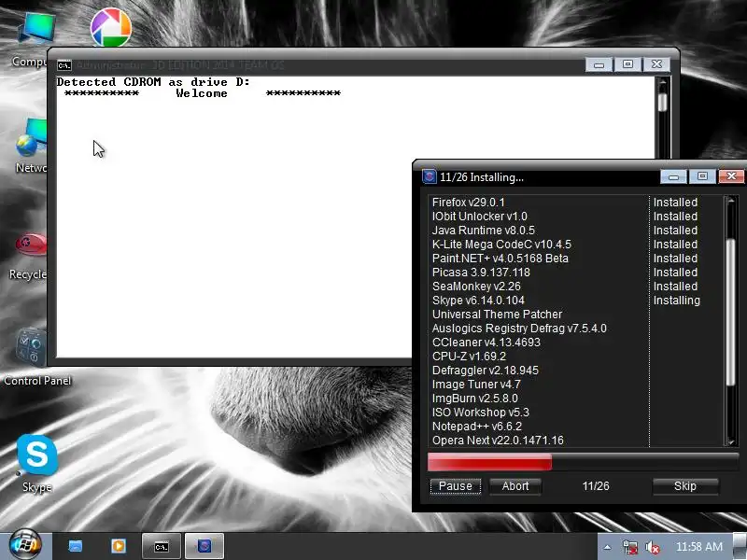Image resolution: width=747 pixels, height=560 pixels.
Task: Abort the installation
Action: [515, 486]
